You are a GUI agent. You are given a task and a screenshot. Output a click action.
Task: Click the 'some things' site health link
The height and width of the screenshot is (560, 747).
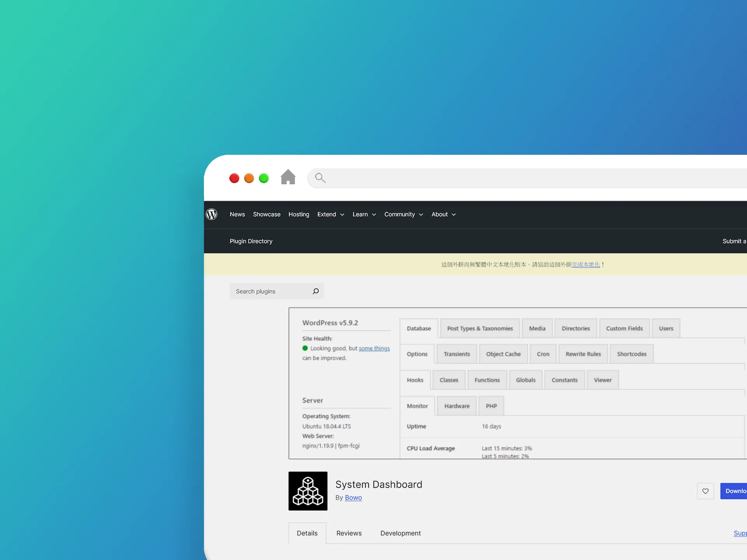tap(374, 348)
